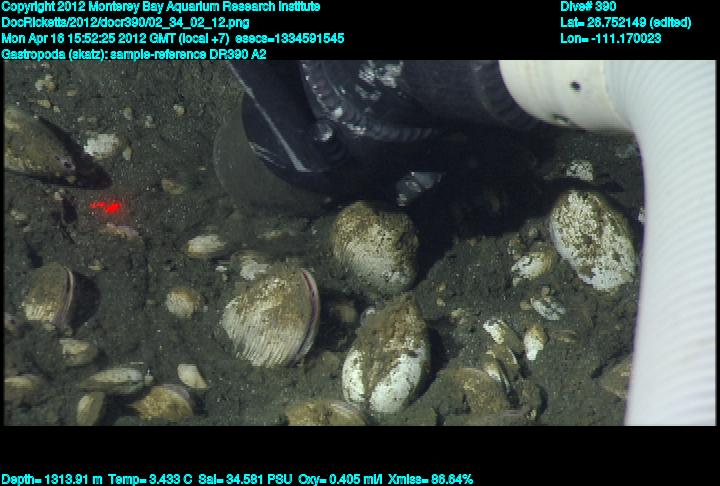
Task: Select the dark clam in top-left corner
Action: tap(38, 145)
